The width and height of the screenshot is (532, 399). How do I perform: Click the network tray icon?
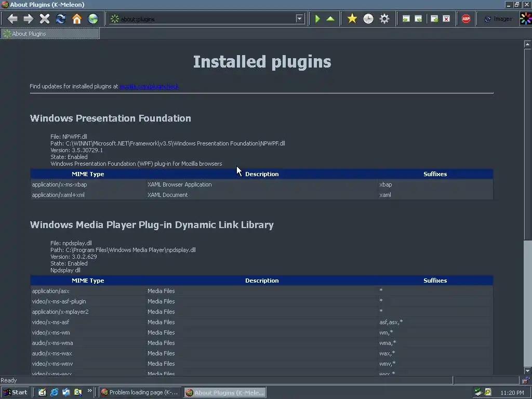[478, 392]
